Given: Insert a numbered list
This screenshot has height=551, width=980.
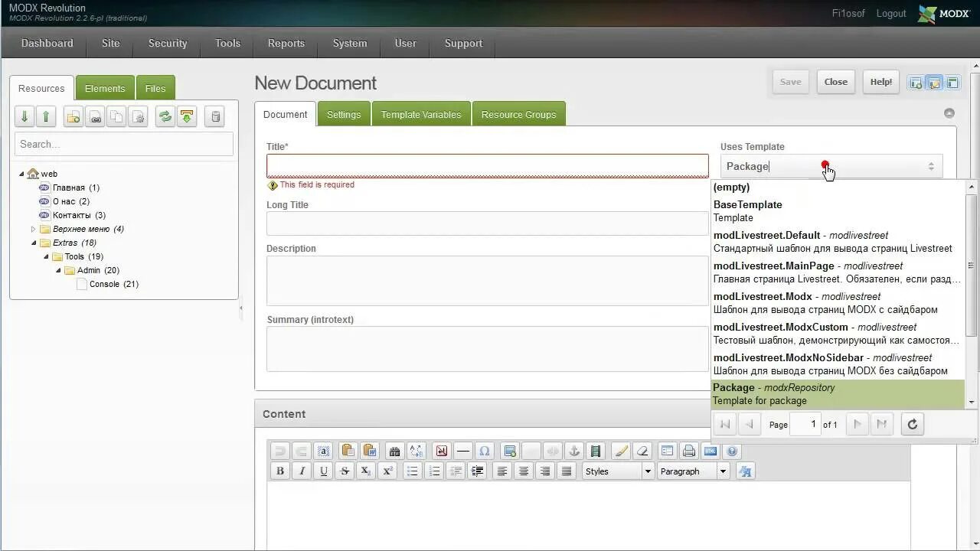Looking at the screenshot, I should click(x=434, y=471).
